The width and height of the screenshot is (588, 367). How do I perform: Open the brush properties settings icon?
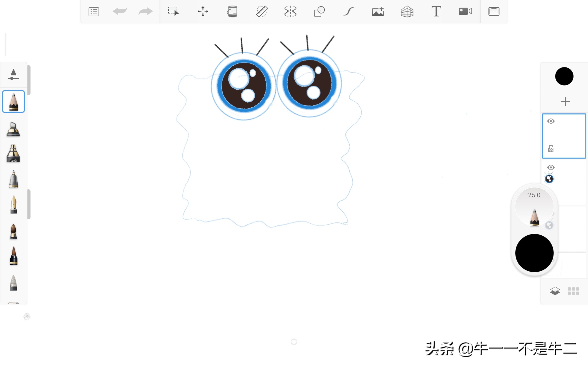[x=13, y=74]
